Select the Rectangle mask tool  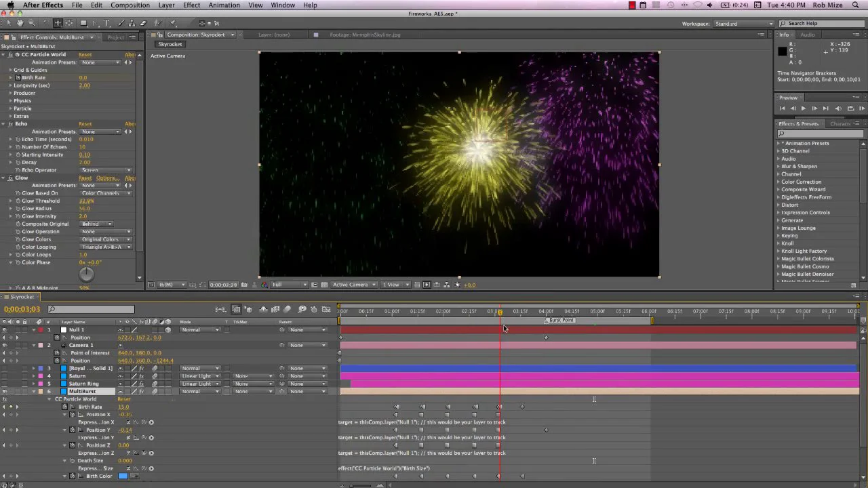tap(83, 23)
